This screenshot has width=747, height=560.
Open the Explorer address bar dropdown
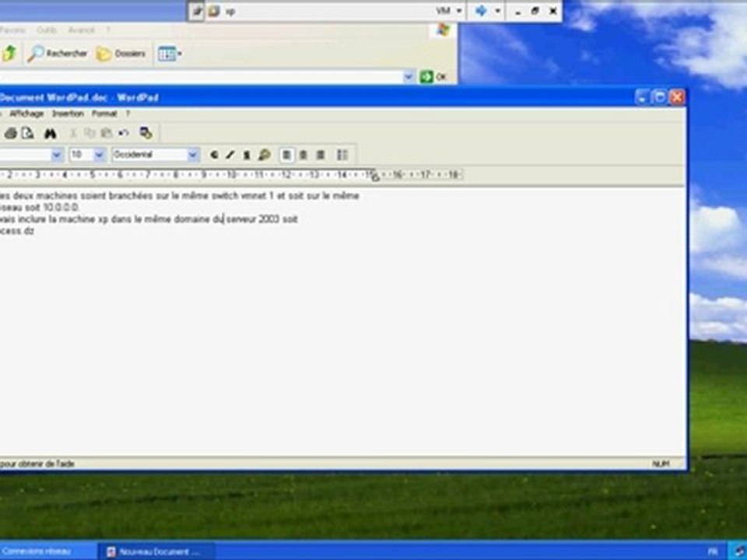coord(409,76)
